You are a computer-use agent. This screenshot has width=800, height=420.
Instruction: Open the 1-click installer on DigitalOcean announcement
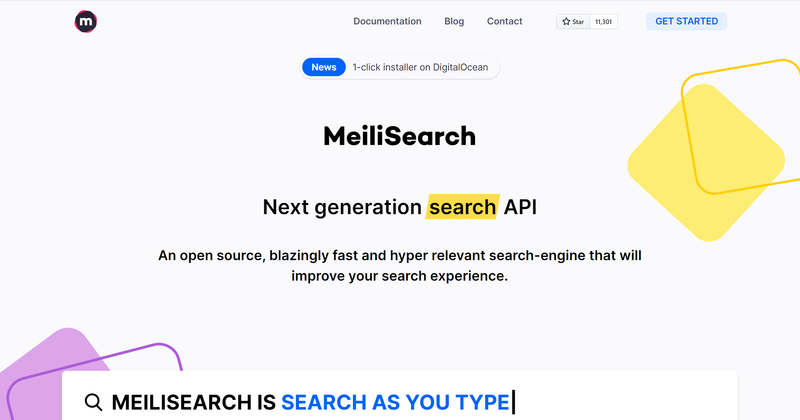(420, 67)
